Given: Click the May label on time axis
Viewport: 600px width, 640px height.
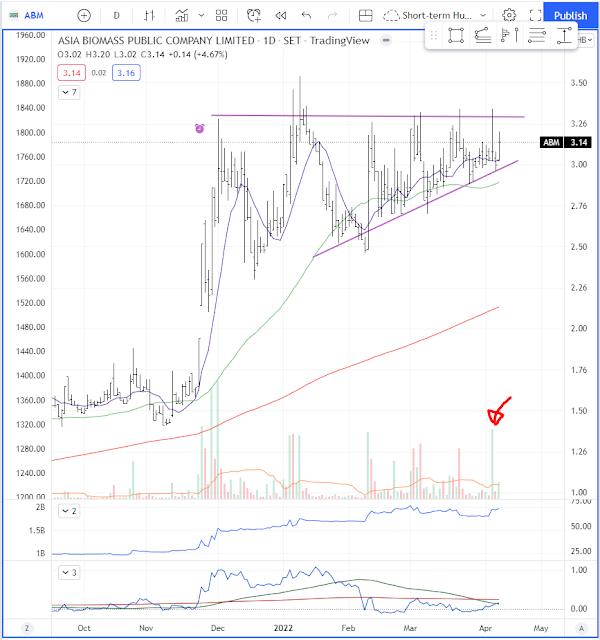Looking at the screenshot, I should tap(541, 628).
